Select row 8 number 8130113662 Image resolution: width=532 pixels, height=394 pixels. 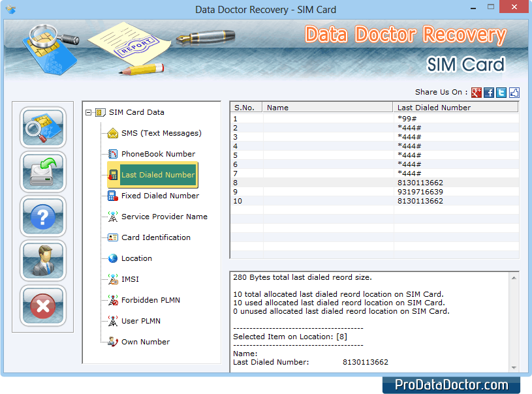pyautogui.click(x=375, y=183)
